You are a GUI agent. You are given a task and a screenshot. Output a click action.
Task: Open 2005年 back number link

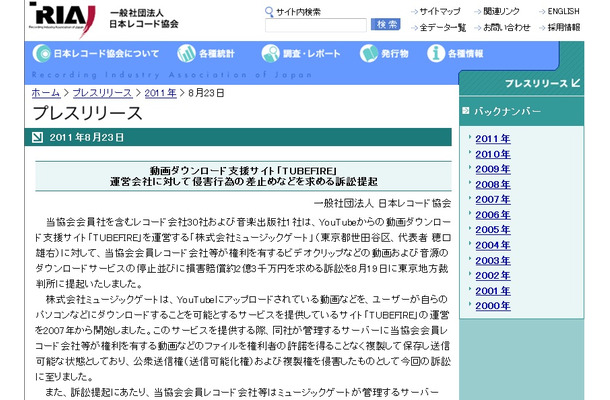(x=493, y=230)
